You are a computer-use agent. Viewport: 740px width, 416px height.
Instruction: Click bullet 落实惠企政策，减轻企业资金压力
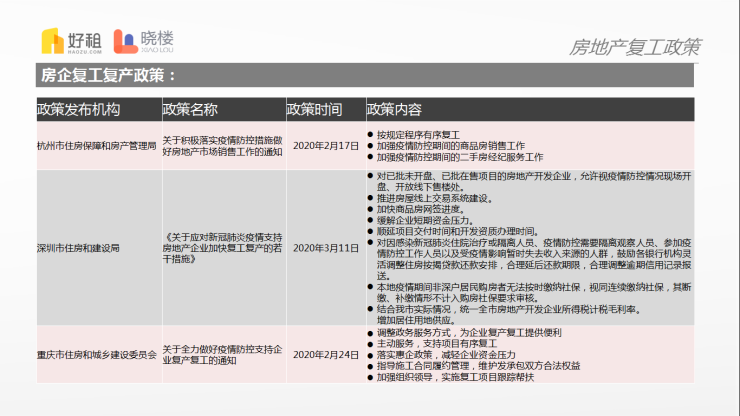tap(446, 355)
